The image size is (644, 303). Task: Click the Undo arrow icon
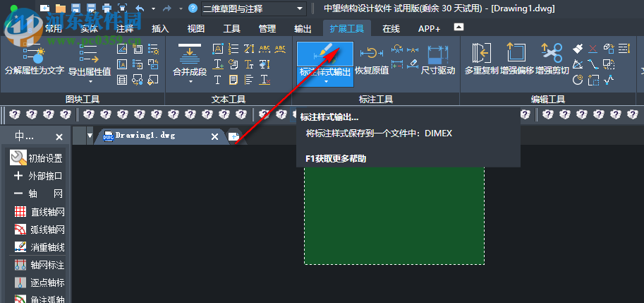pos(140,8)
